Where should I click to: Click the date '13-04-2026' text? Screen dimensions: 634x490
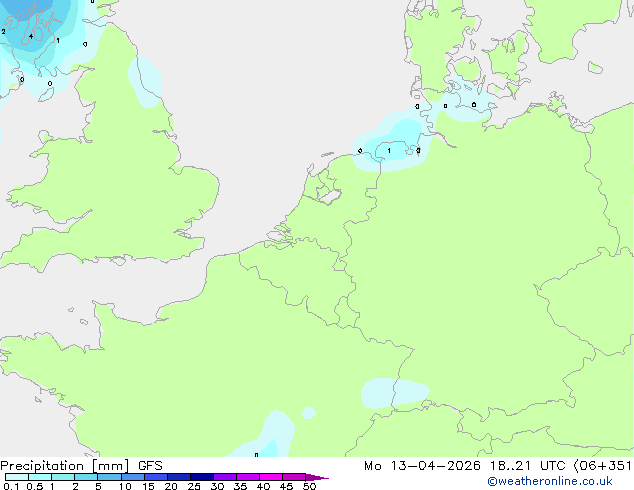pyautogui.click(x=435, y=466)
